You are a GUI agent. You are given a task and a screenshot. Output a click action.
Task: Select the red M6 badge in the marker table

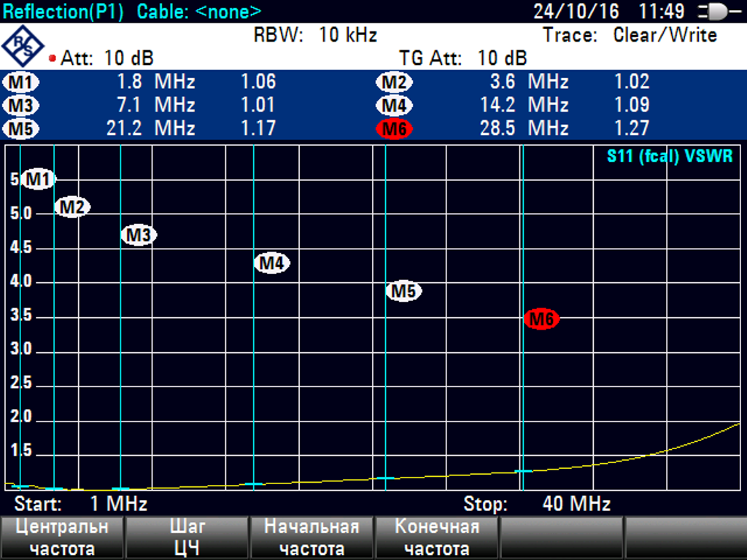coord(394,129)
